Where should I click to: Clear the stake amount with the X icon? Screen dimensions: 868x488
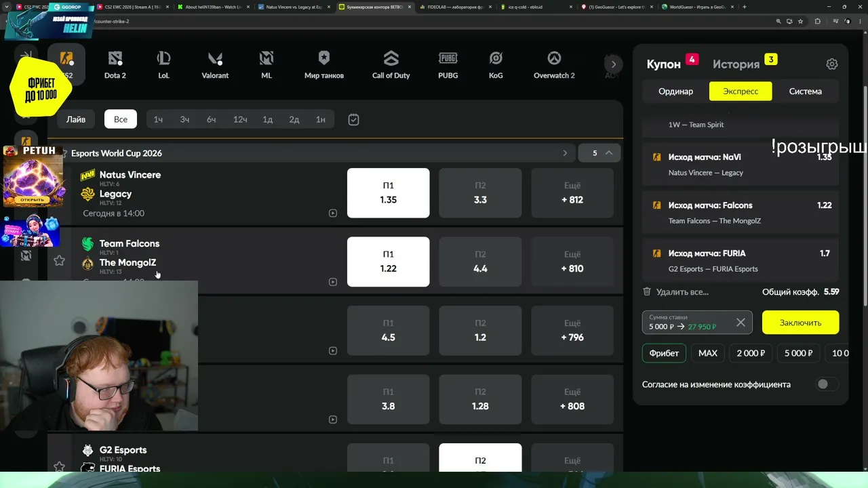coord(741,323)
